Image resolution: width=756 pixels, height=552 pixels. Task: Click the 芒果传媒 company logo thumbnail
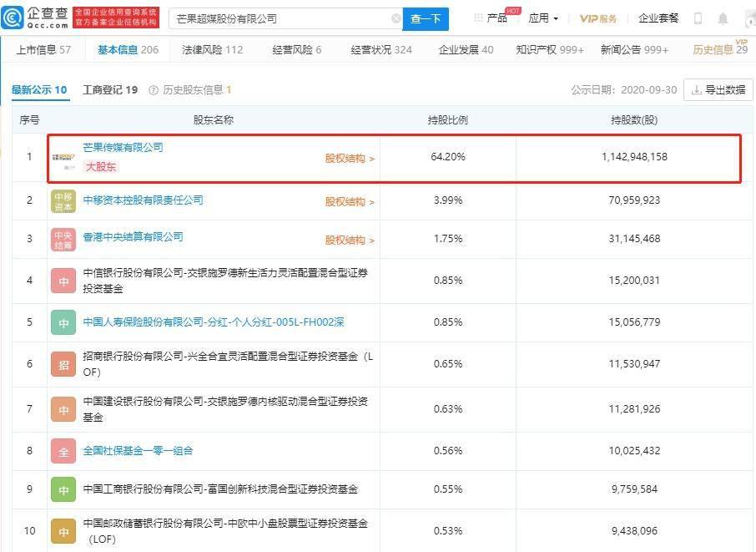[x=63, y=160]
